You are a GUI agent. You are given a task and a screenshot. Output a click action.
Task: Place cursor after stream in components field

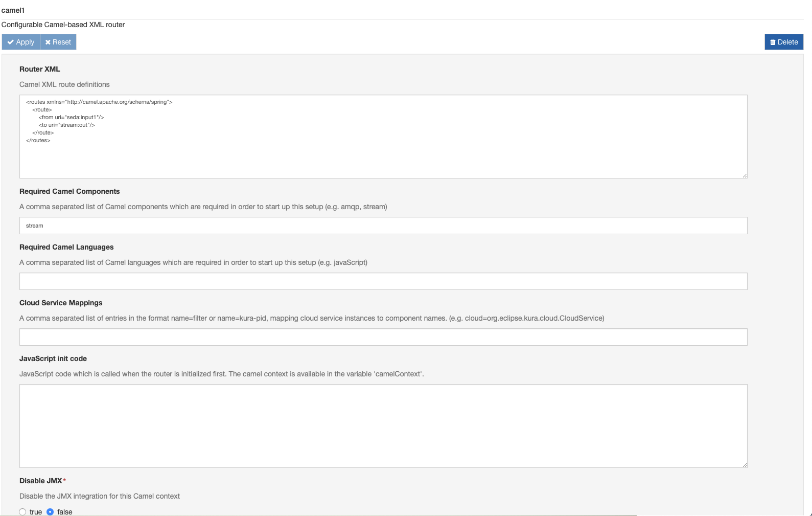(44, 225)
